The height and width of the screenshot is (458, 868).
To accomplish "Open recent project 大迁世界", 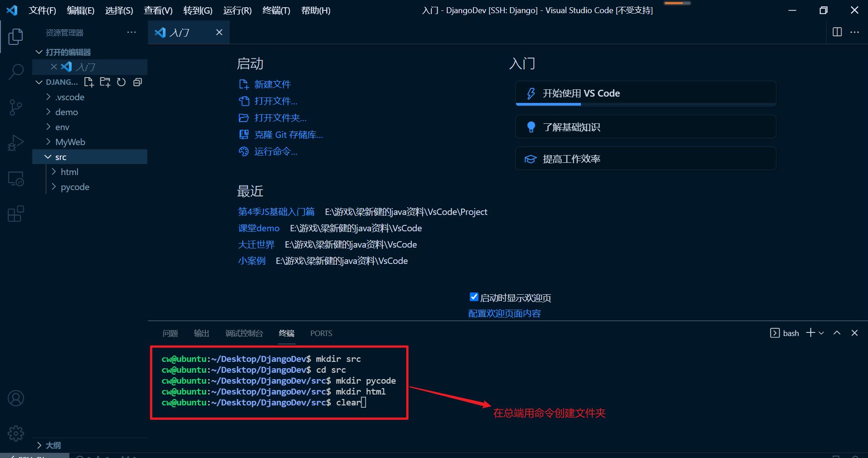I will point(256,244).
